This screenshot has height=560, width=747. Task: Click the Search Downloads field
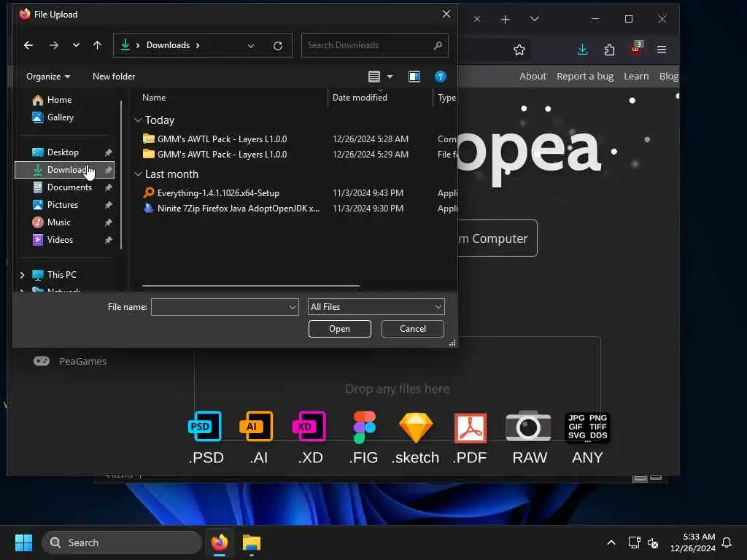pos(374,45)
